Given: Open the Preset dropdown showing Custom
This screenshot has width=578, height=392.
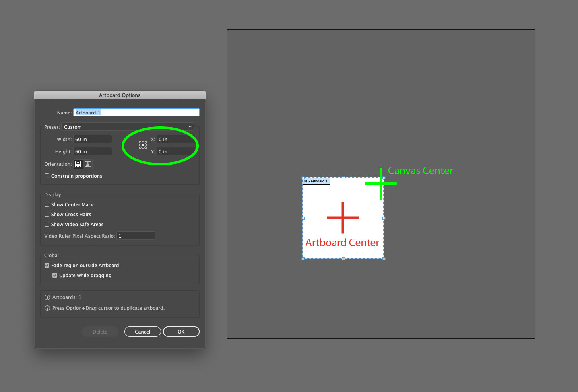Looking at the screenshot, I should tap(127, 126).
